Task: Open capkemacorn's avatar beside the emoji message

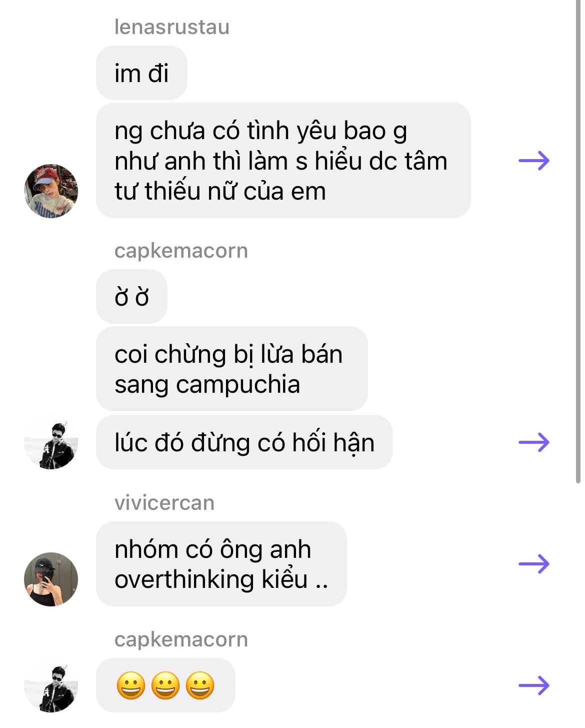Action: click(x=51, y=686)
